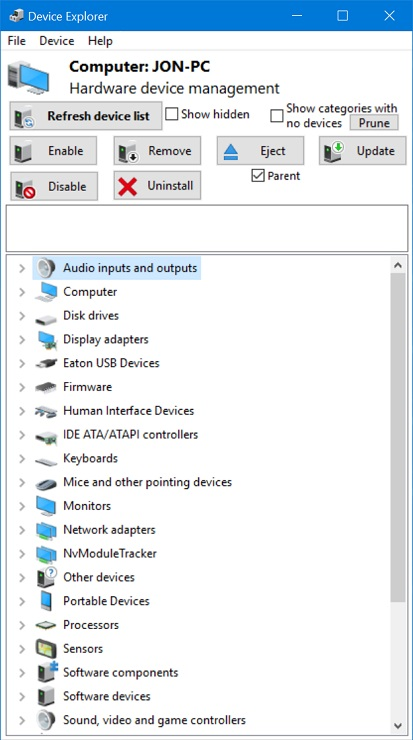
Task: Expand the Keyboards category chevron
Action: [22, 458]
